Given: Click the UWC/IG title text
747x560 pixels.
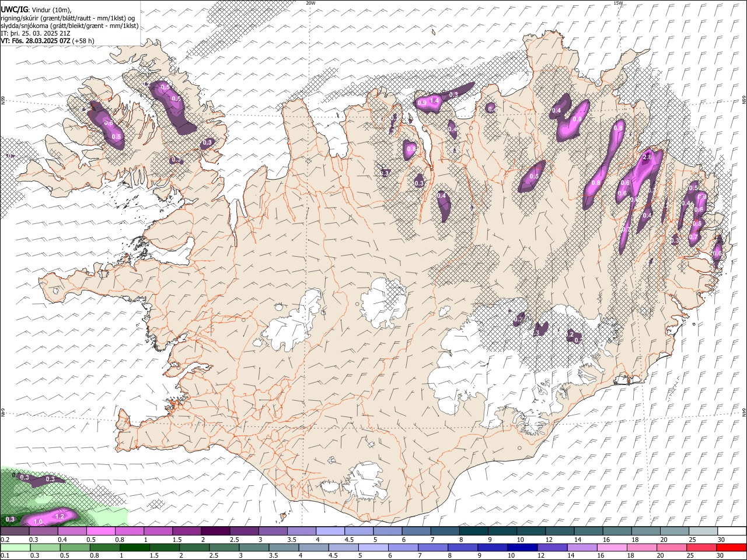Looking at the screenshot, I should (13, 10).
